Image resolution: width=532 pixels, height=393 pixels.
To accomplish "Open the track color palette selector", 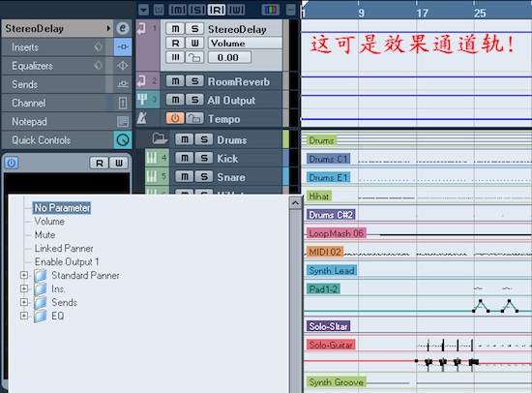I will 271,10.
